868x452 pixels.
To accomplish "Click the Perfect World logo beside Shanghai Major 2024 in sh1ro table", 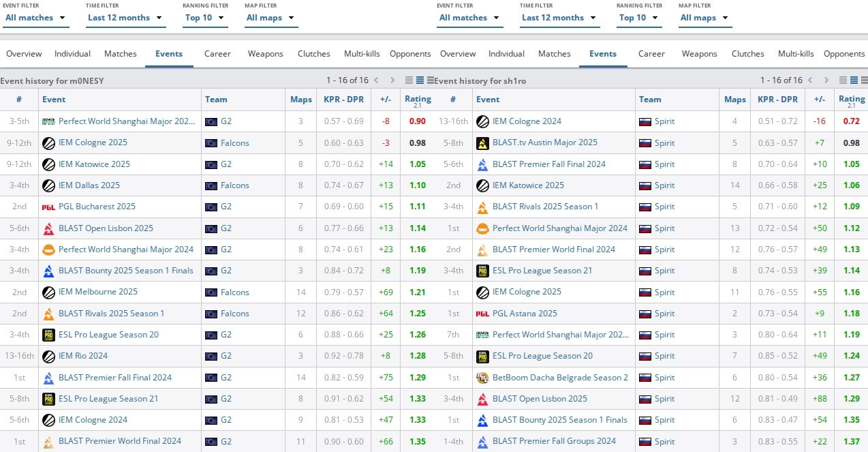I will pos(482,228).
